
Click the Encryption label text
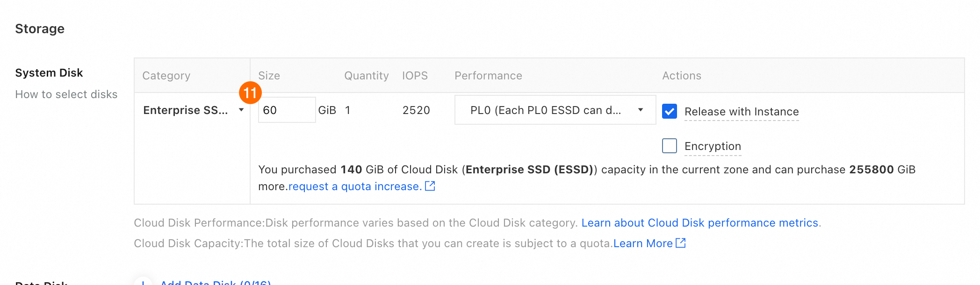coord(712,146)
